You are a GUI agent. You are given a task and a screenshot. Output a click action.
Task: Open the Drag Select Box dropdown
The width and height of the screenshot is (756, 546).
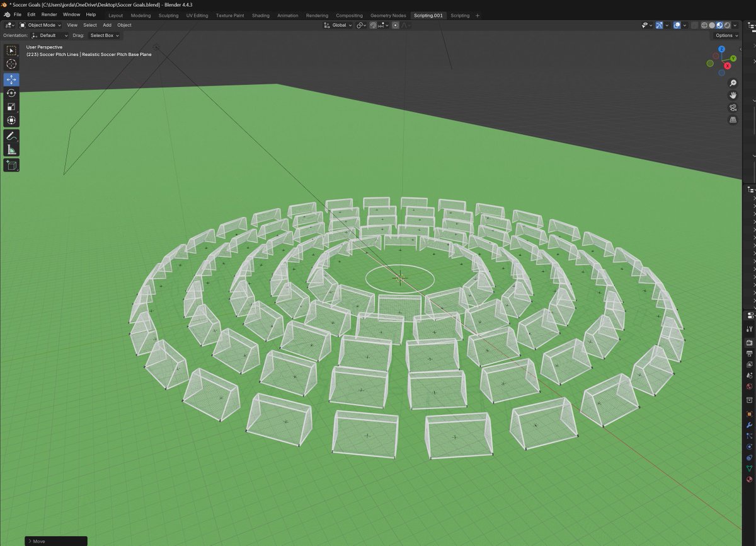(104, 35)
